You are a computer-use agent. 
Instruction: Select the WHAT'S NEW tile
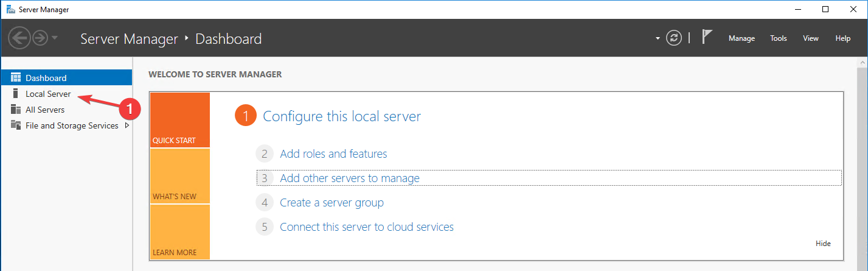(179, 176)
